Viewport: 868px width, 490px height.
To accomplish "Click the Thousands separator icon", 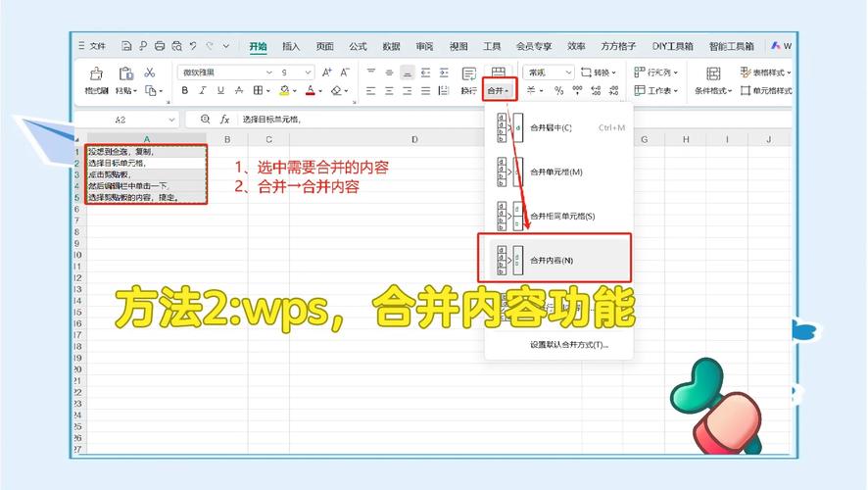I will pyautogui.click(x=577, y=91).
